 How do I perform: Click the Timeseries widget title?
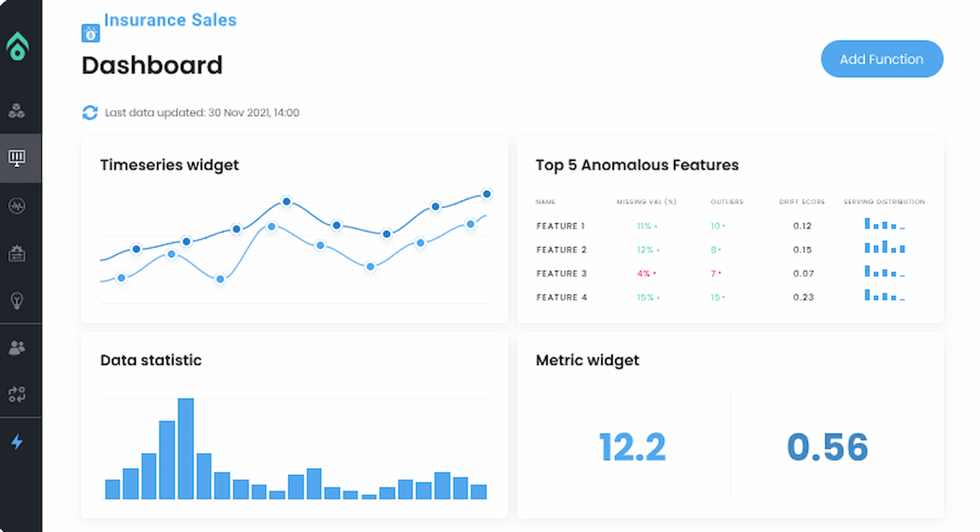pyautogui.click(x=170, y=165)
